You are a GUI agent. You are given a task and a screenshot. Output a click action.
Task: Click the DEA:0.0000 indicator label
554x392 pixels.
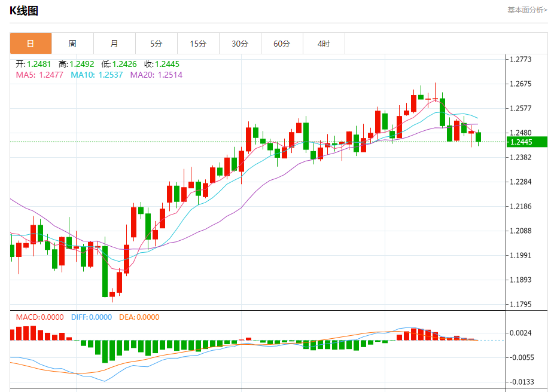point(139,317)
